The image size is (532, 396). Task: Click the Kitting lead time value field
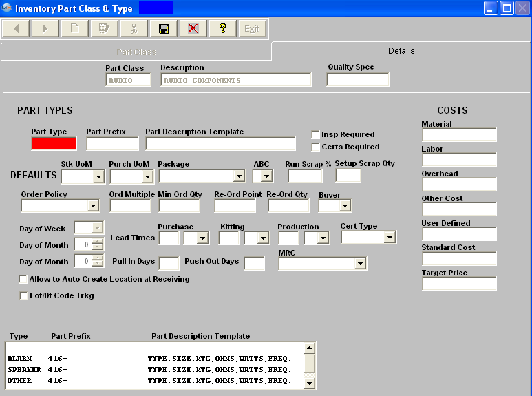click(x=229, y=238)
